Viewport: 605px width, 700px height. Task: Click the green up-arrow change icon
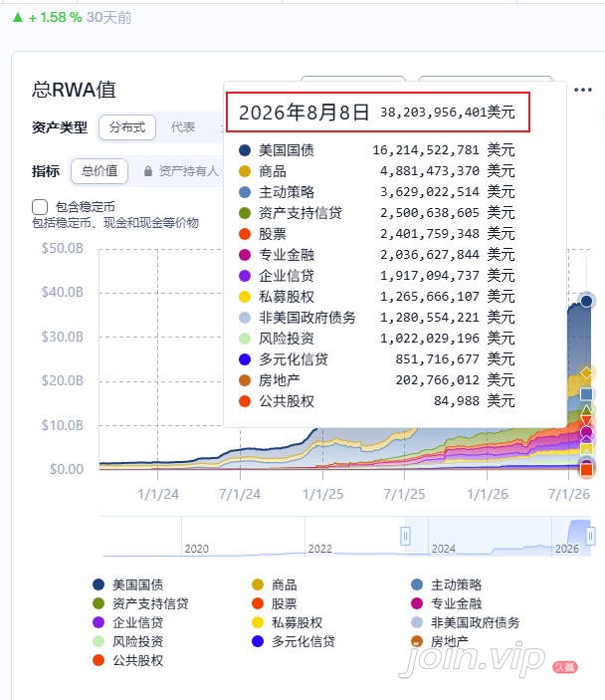tap(18, 17)
